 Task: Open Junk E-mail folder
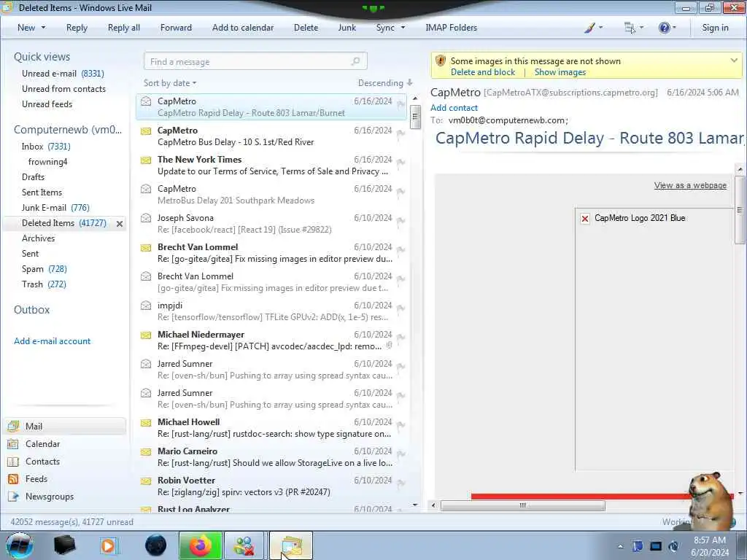point(55,208)
